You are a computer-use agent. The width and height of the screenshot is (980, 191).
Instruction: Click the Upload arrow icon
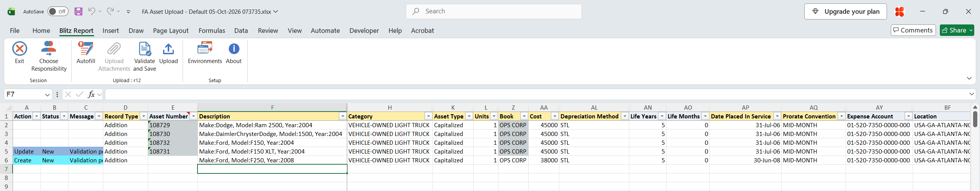click(x=168, y=49)
